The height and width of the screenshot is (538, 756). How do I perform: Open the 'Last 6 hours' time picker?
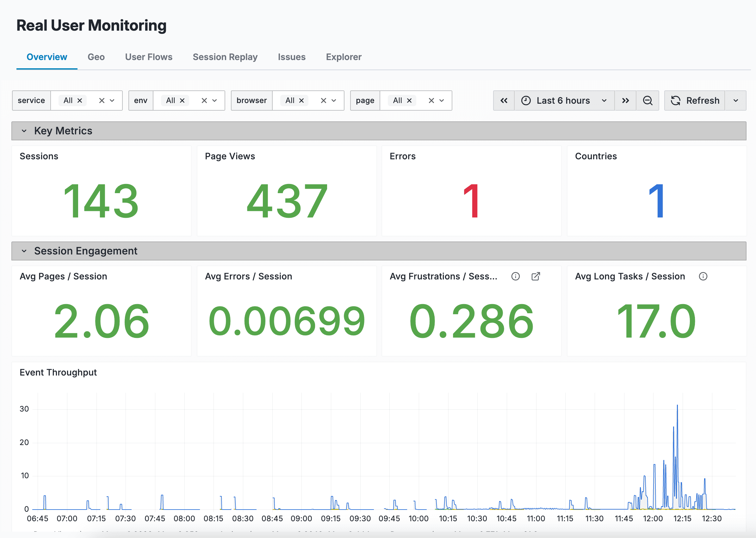point(564,101)
